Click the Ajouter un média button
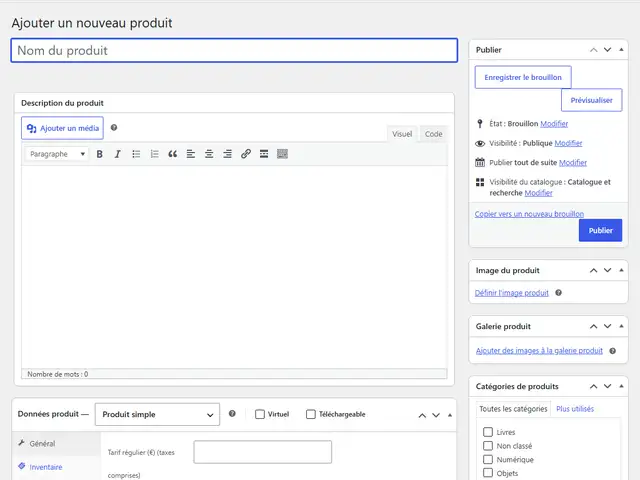Screen dimensions: 640x480 62,128
